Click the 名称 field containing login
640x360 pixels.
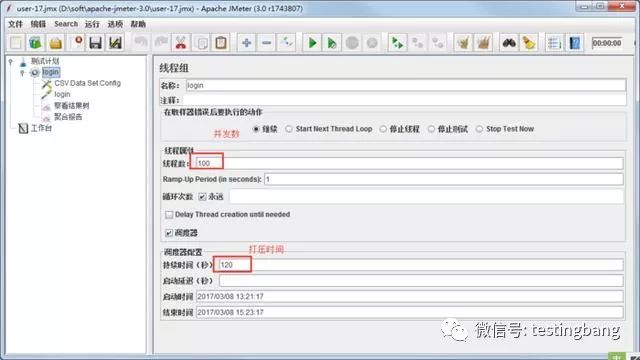tap(405, 85)
